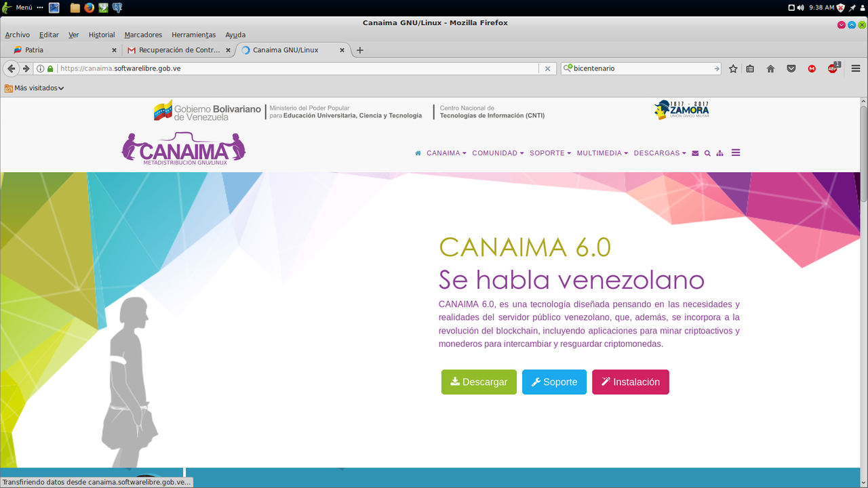This screenshot has height=488, width=868.
Task: Open the Historial menu
Action: point(102,35)
